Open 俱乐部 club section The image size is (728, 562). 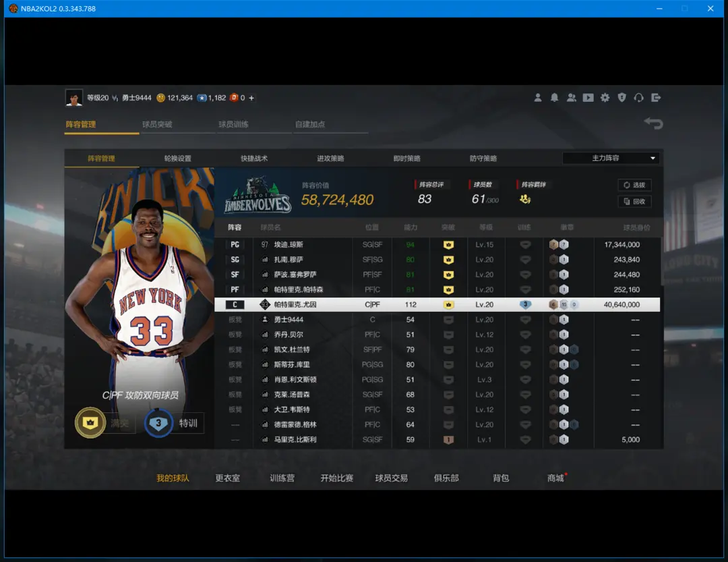point(446,478)
